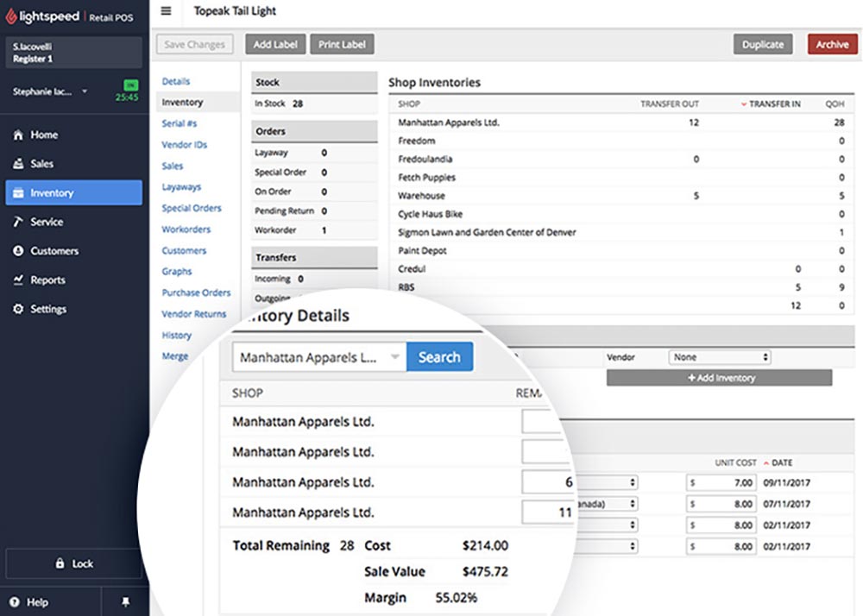Sort by Date column arrow
Viewport: 863px width, 616px height.
pyautogui.click(x=766, y=463)
